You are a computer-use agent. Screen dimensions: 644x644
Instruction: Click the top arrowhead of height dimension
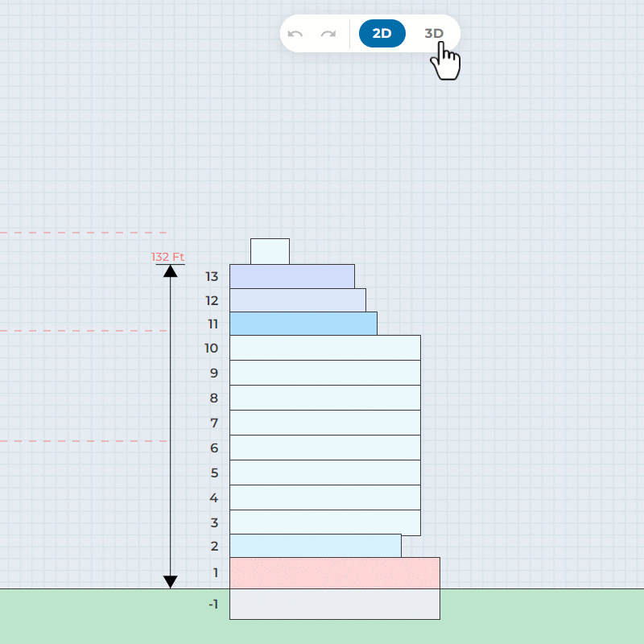click(x=171, y=271)
